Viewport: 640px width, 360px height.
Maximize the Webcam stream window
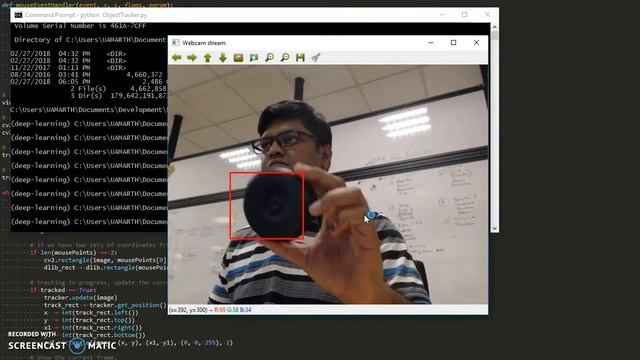tap(453, 42)
